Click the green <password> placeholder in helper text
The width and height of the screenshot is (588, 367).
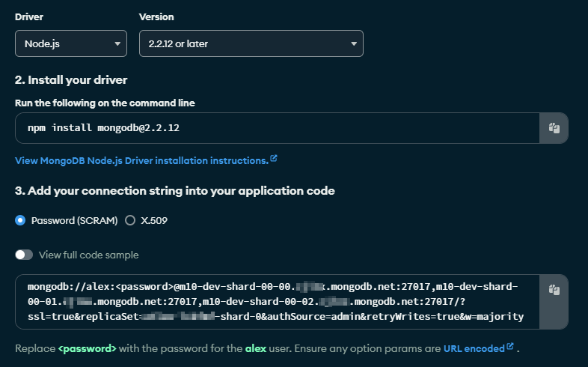pos(88,348)
